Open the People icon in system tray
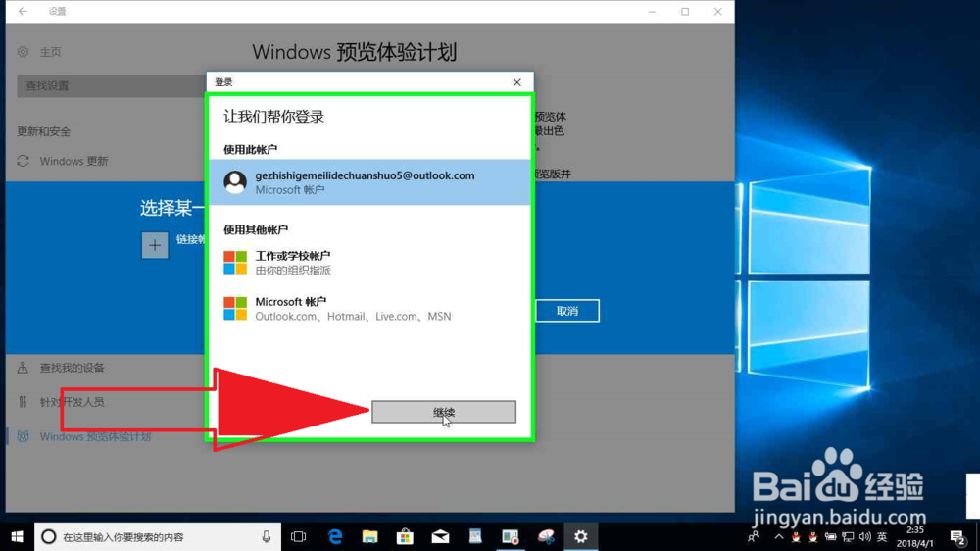980x551 pixels. pos(753,536)
